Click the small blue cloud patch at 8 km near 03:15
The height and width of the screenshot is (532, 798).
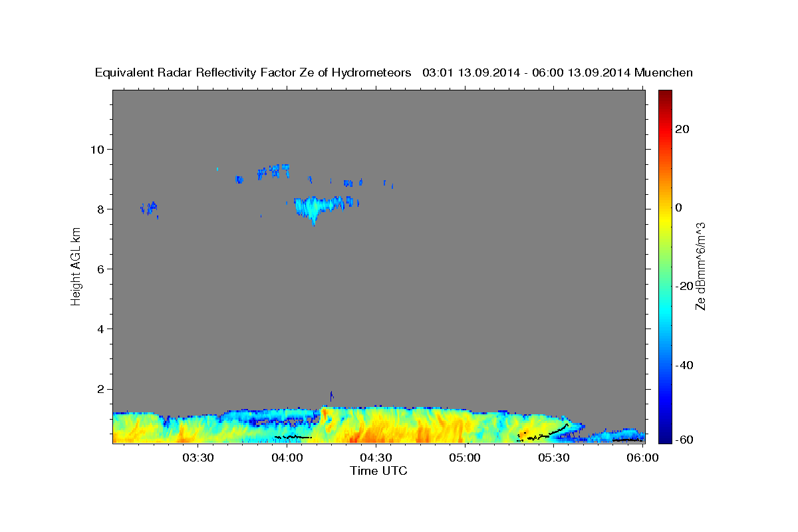coord(150,209)
